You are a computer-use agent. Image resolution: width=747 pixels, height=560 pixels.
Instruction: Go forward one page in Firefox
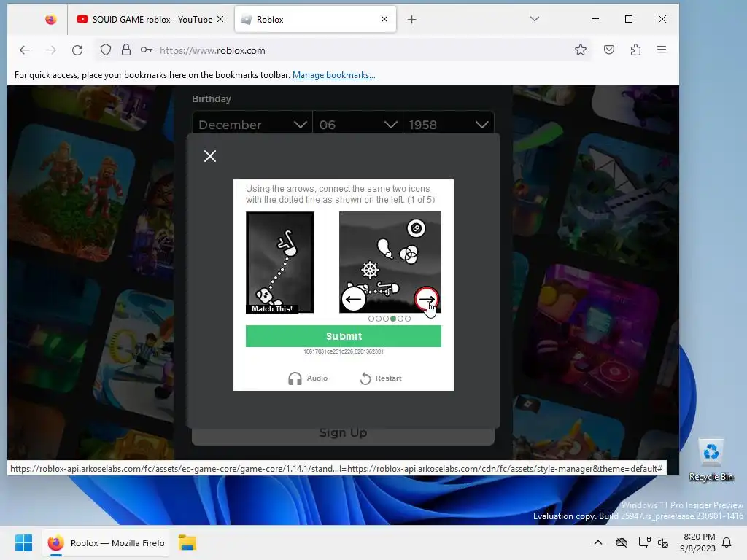point(51,50)
